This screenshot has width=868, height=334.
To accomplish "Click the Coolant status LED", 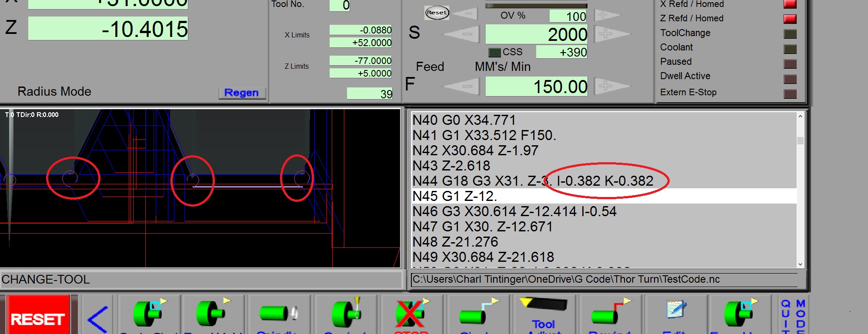I will [790, 49].
